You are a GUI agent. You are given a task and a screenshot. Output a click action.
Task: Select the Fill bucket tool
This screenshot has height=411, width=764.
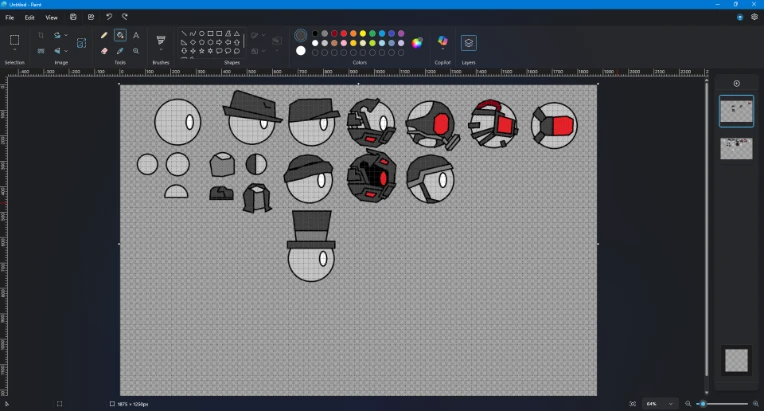[120, 35]
